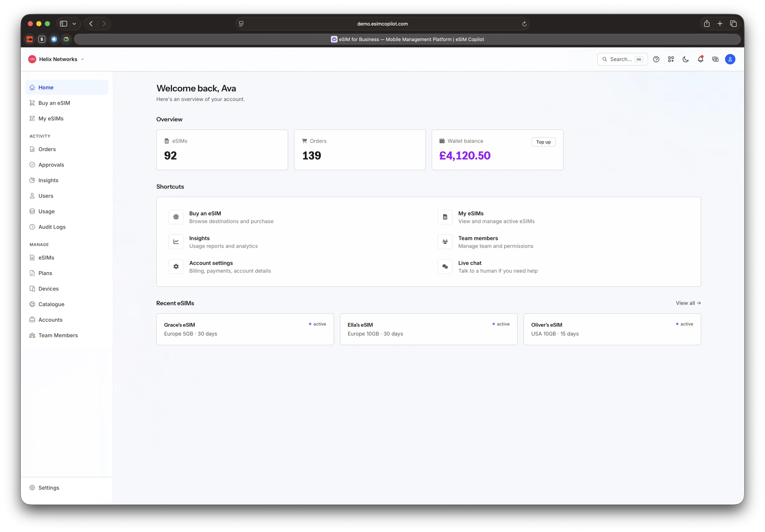The height and width of the screenshot is (532, 765).
Task: Click the Wallet balance £4,120.50 amount
Action: tap(464, 155)
